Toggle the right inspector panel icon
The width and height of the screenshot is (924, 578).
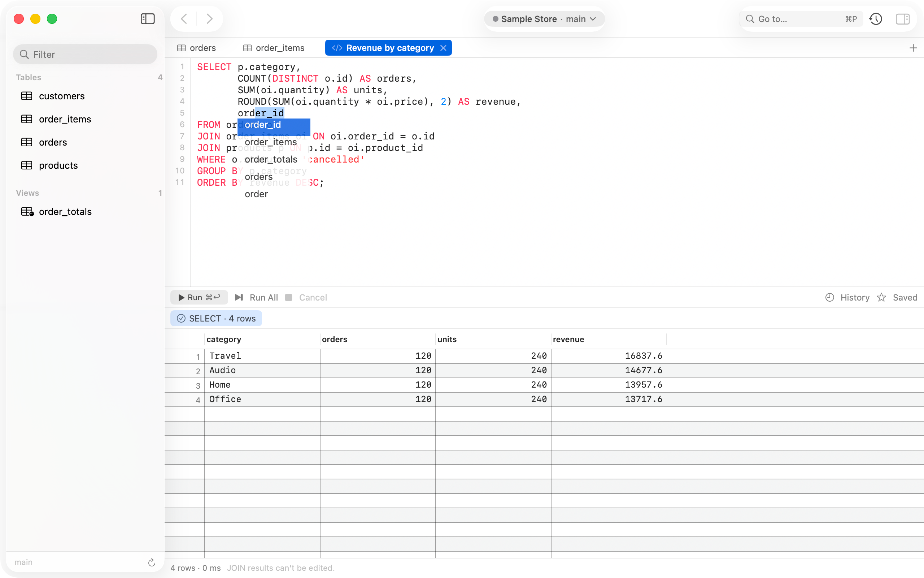pos(903,19)
